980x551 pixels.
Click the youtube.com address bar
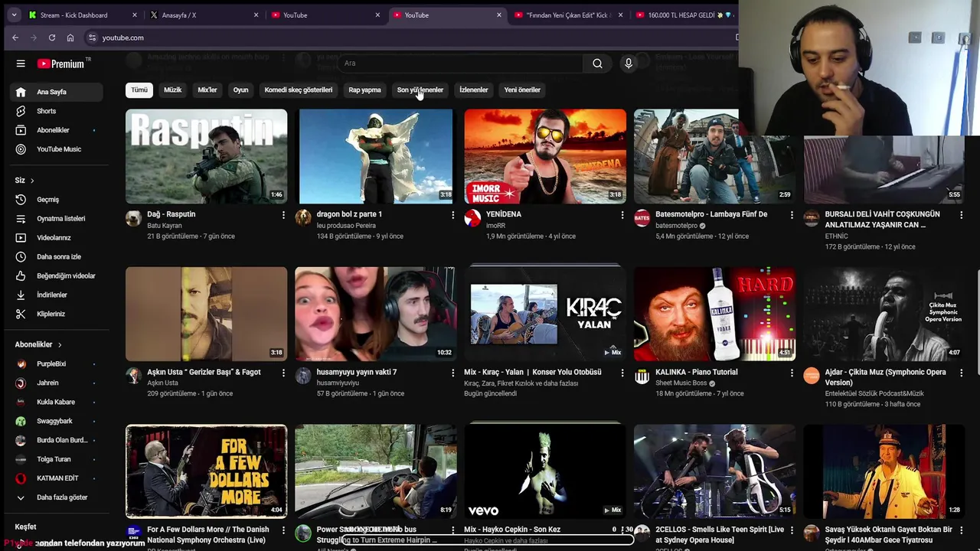[x=410, y=37]
